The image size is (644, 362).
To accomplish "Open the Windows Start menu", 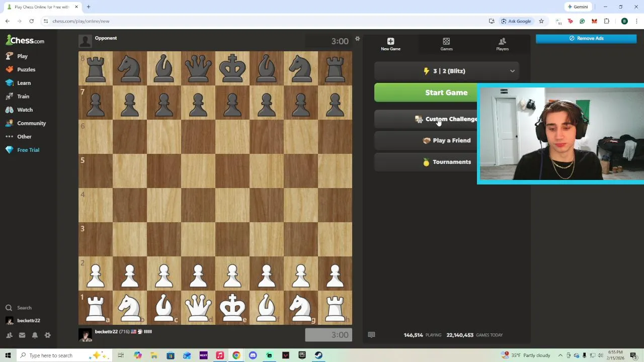I will 8,355.
